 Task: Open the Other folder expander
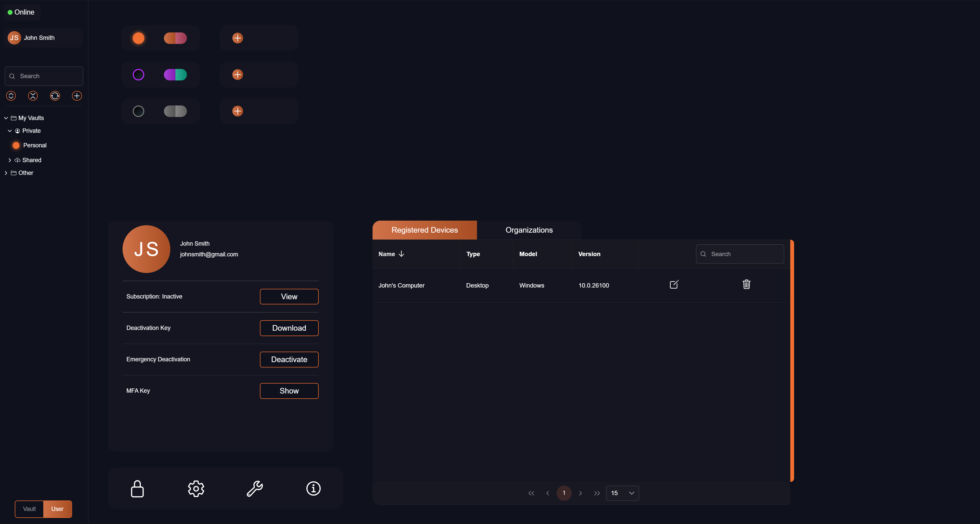6,173
